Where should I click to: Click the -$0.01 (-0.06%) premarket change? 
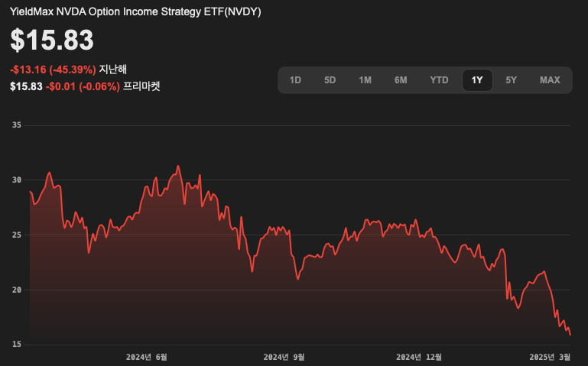coord(83,86)
